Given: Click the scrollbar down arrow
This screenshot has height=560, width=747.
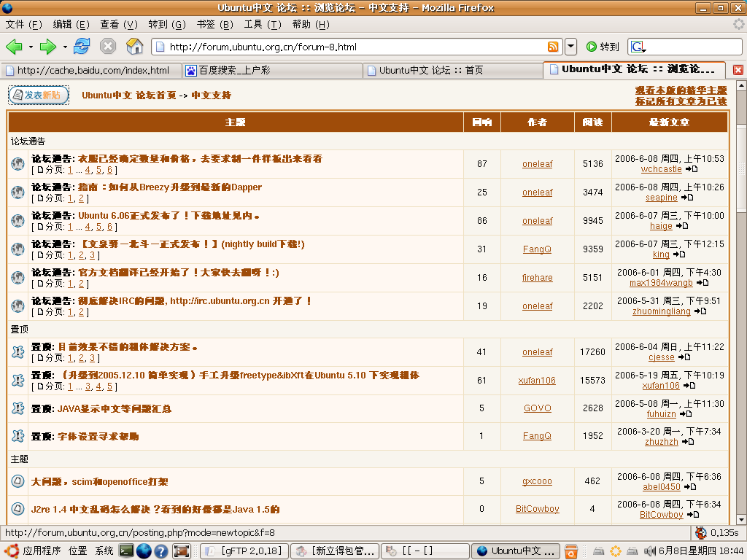Looking at the screenshot, I should point(741,519).
